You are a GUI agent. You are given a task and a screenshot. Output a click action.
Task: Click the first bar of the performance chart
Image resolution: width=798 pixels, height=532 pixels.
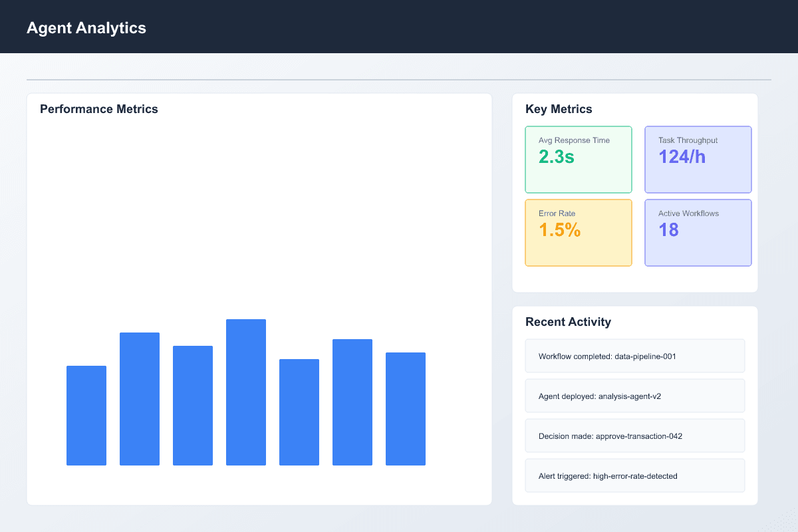[x=86, y=415]
